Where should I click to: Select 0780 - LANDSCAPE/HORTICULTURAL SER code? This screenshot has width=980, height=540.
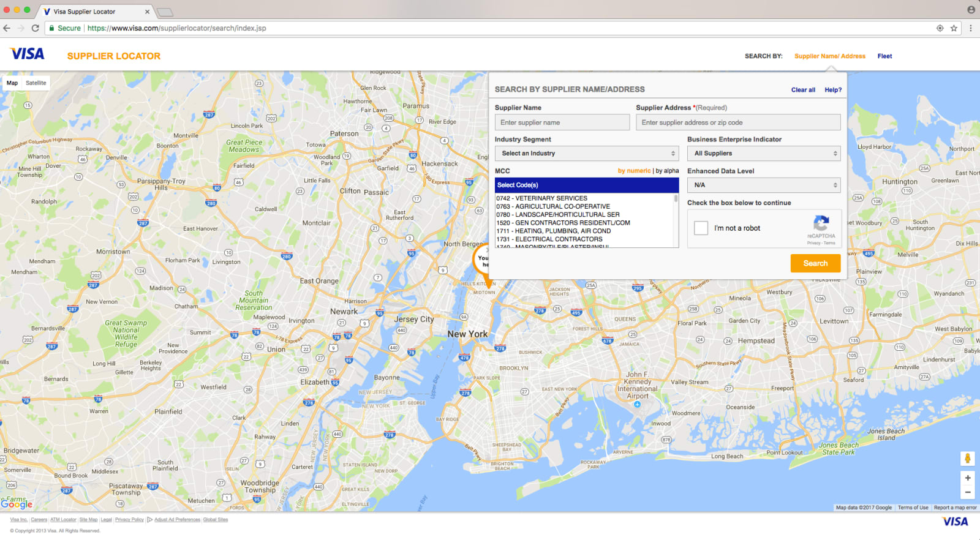coord(558,215)
